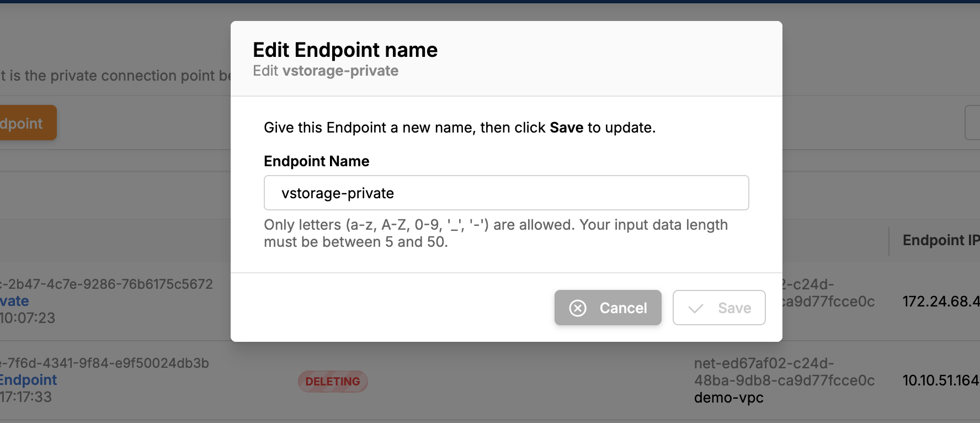Viewport: 980px width, 423px height.
Task: Cancel the endpoint rename dialog
Action: pyautogui.click(x=608, y=308)
